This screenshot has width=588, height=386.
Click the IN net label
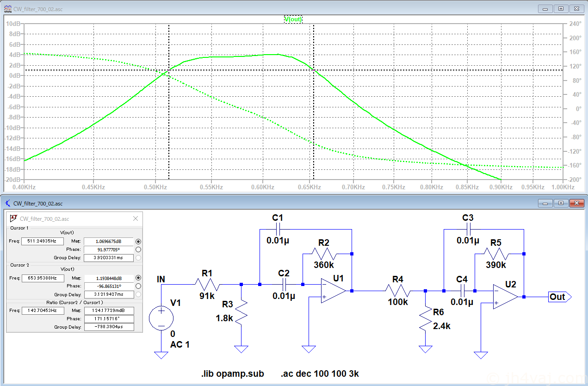coord(161,279)
